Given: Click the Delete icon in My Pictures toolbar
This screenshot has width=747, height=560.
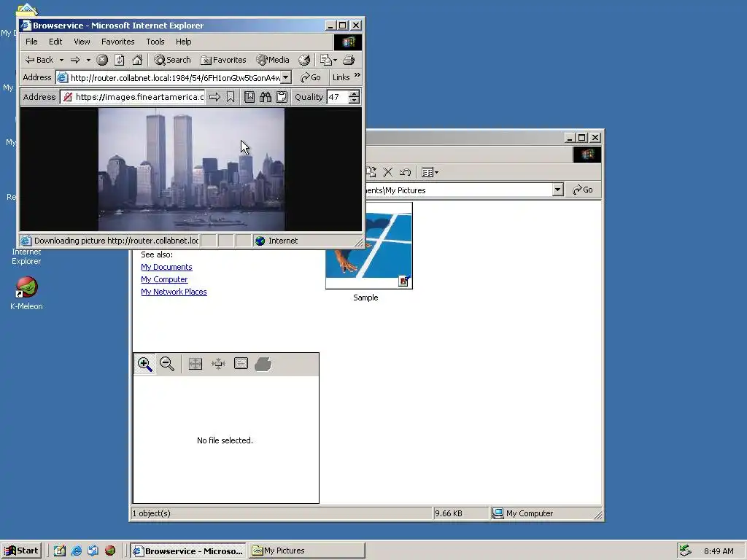Looking at the screenshot, I should [388, 172].
